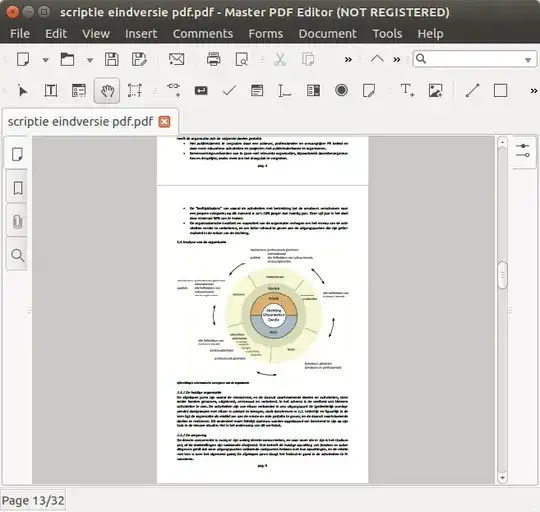This screenshot has width=540, height=512.
Task: Open the search box dropdown arrow
Action: (x=528, y=60)
